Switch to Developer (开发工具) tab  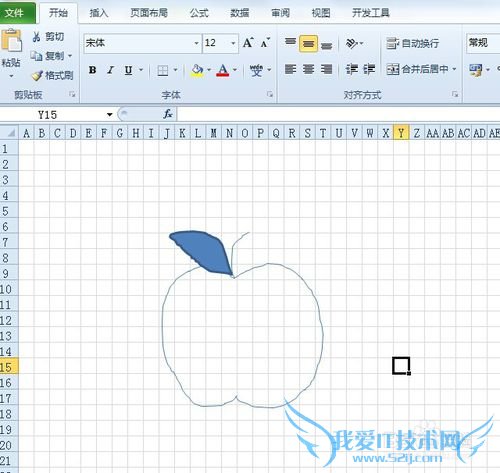371,13
